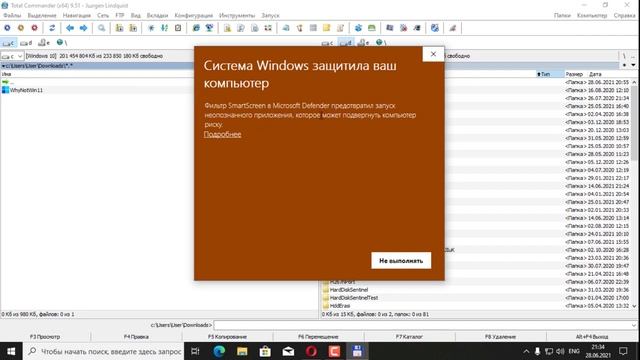Viewport: 640px width, 360px height.
Task: Open the Инструменты menu
Action: click(237, 15)
